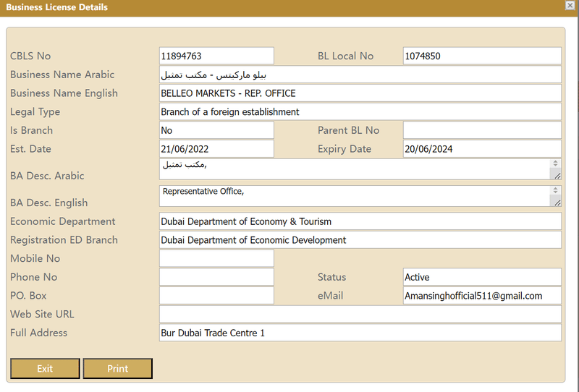Click the Phone No label
Viewport: 579px width, 392px height.
33,277
